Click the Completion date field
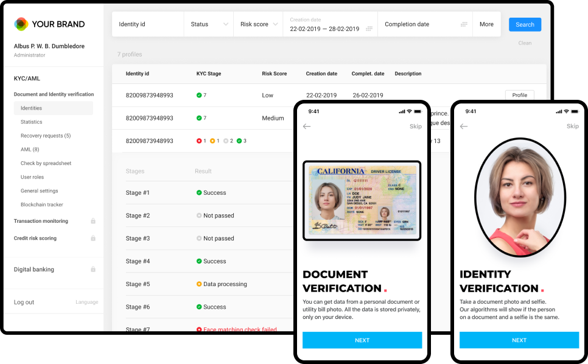Viewport: 588px width, 364px height. (x=425, y=24)
